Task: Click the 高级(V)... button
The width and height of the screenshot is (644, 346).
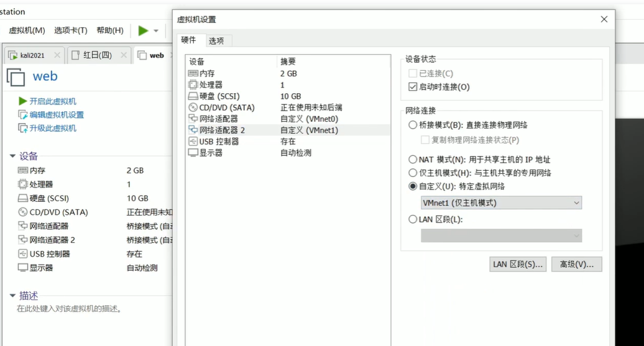Action: tap(576, 265)
